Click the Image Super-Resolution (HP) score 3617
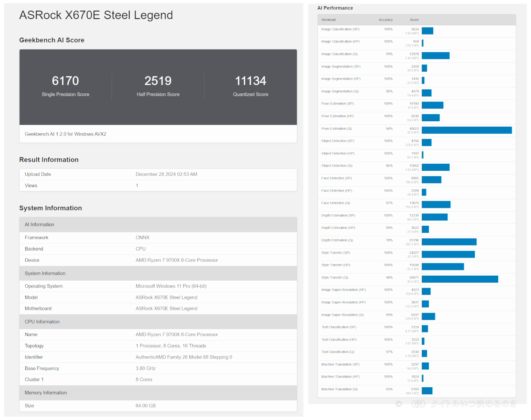The width and height of the screenshot is (531, 420). (415, 302)
